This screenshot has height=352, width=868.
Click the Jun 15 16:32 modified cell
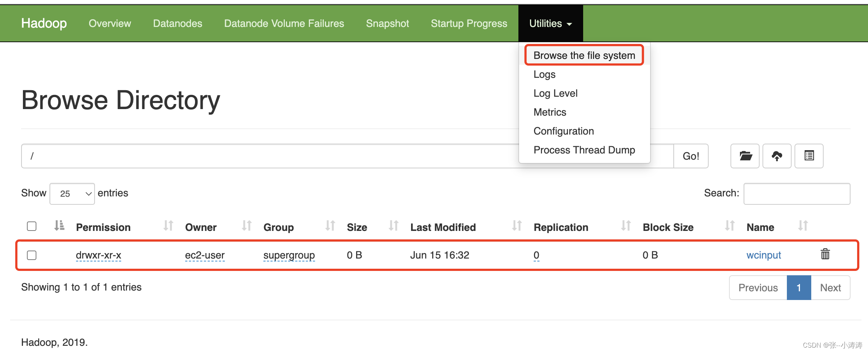[439, 255]
